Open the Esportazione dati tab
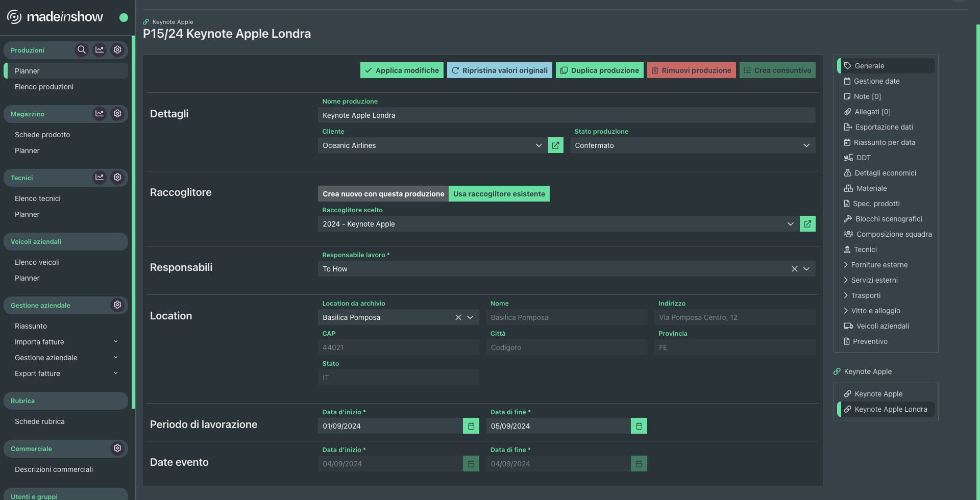This screenshot has height=500, width=980. [x=886, y=127]
